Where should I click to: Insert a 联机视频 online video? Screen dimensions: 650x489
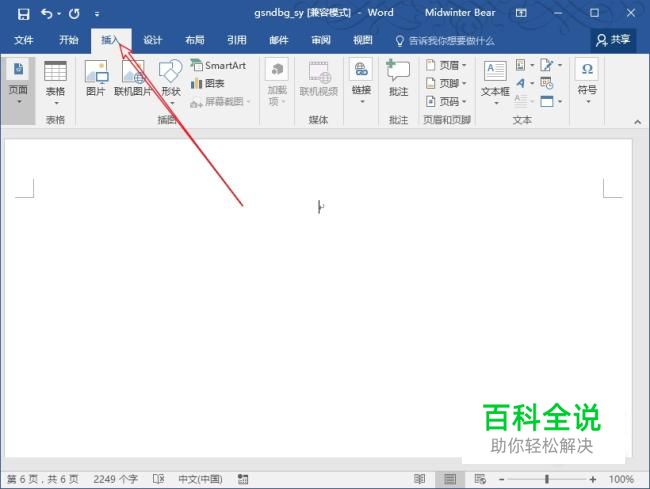pyautogui.click(x=319, y=79)
